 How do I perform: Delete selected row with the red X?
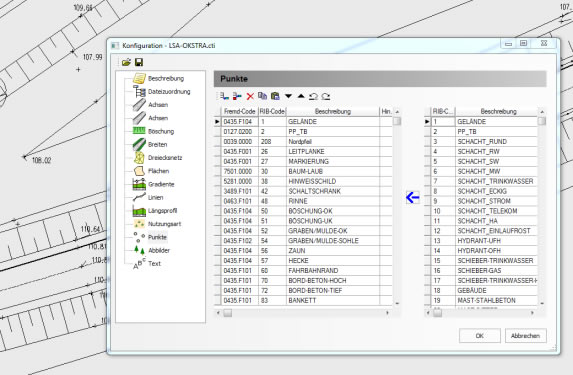click(x=250, y=96)
